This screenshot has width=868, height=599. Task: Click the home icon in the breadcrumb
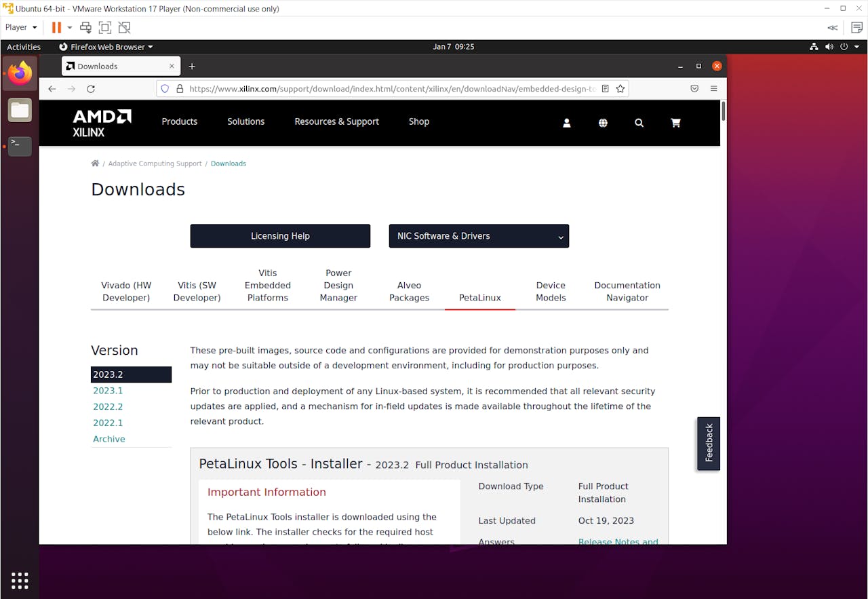95,163
